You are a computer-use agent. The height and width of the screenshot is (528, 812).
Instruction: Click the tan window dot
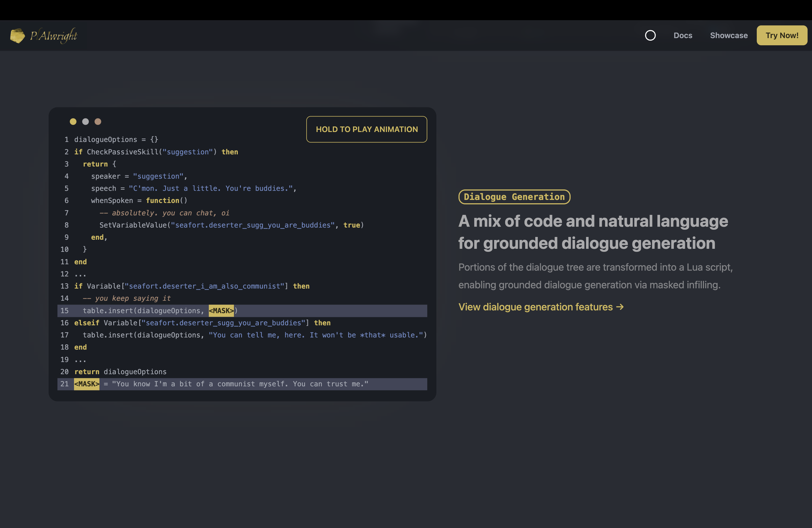pyautogui.click(x=98, y=122)
